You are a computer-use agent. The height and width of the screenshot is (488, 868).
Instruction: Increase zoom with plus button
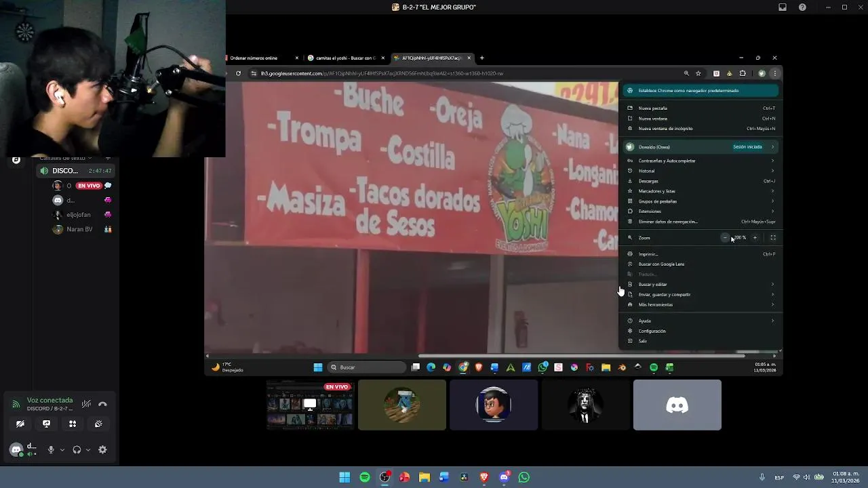755,238
